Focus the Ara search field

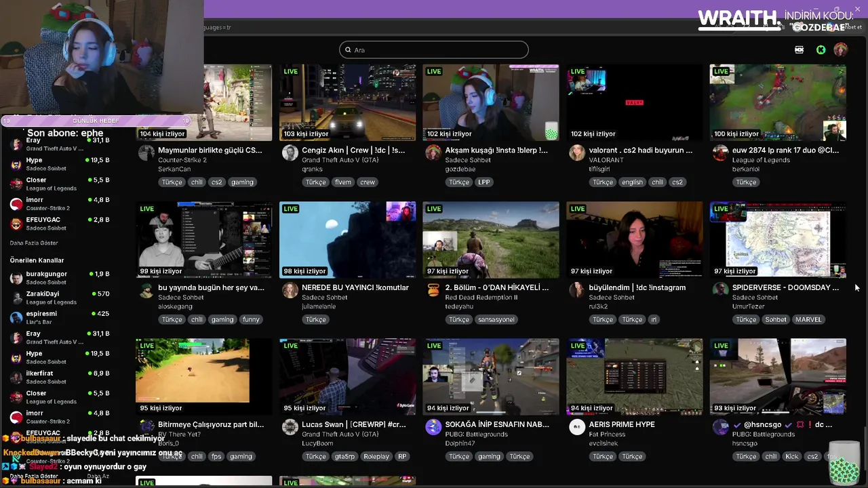pyautogui.click(x=434, y=49)
